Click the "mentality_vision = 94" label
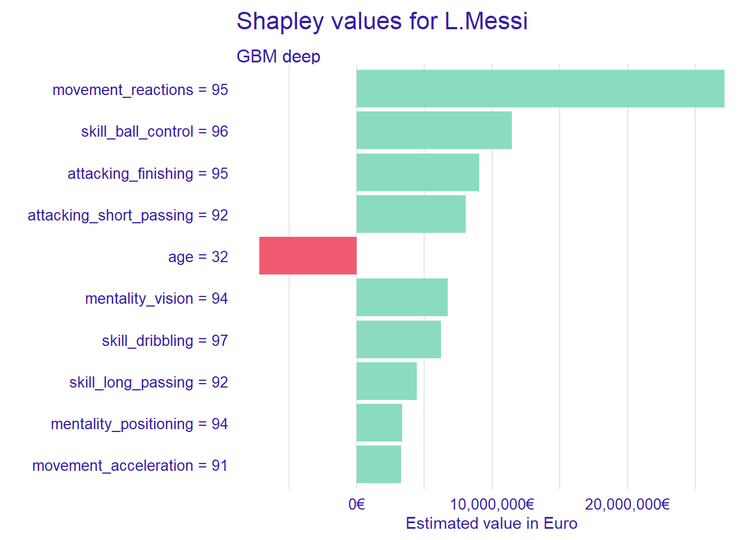756x540 pixels. [x=156, y=299]
